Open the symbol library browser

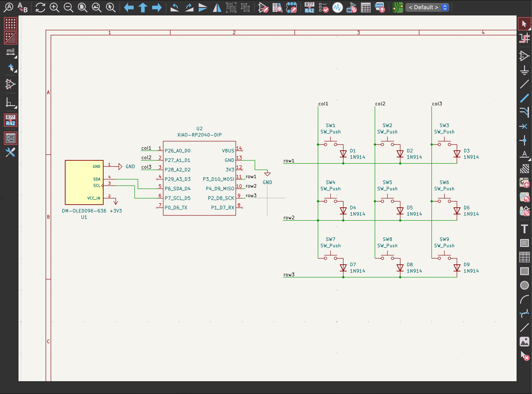(x=277, y=7)
